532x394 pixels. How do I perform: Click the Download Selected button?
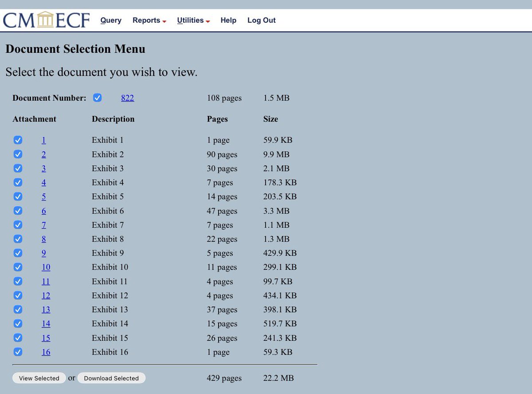[111, 378]
